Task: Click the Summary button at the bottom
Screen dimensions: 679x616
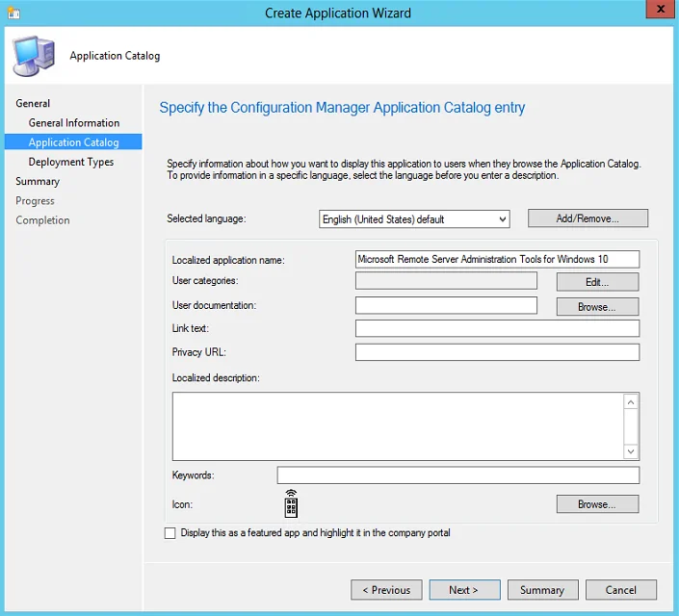Action: [542, 590]
